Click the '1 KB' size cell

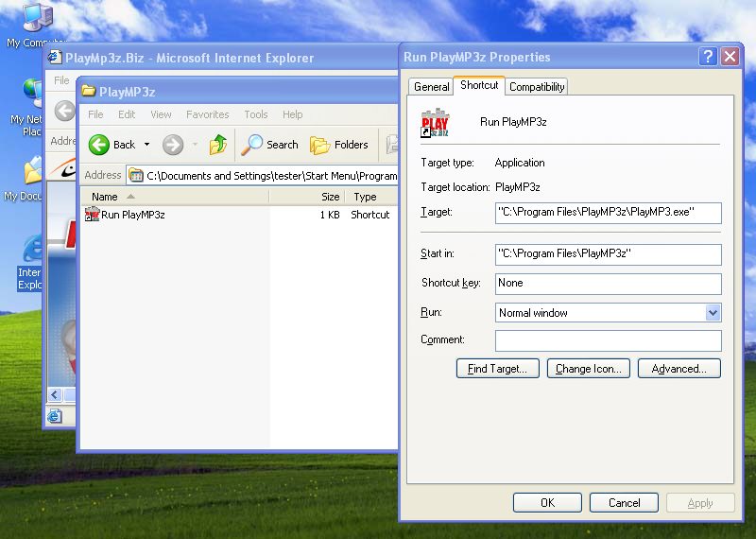[330, 215]
